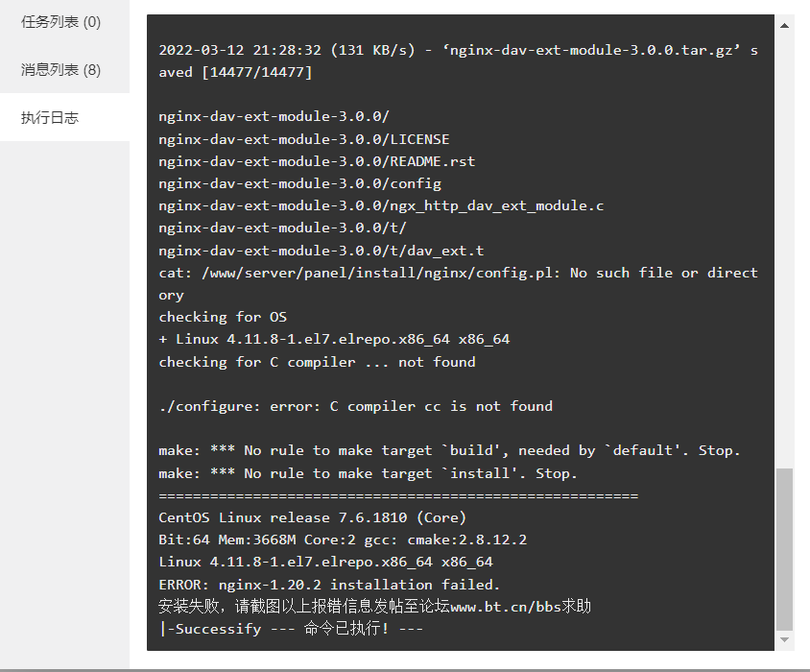Click the log scrollbar down arrow
The image size is (810, 672).
click(784, 639)
